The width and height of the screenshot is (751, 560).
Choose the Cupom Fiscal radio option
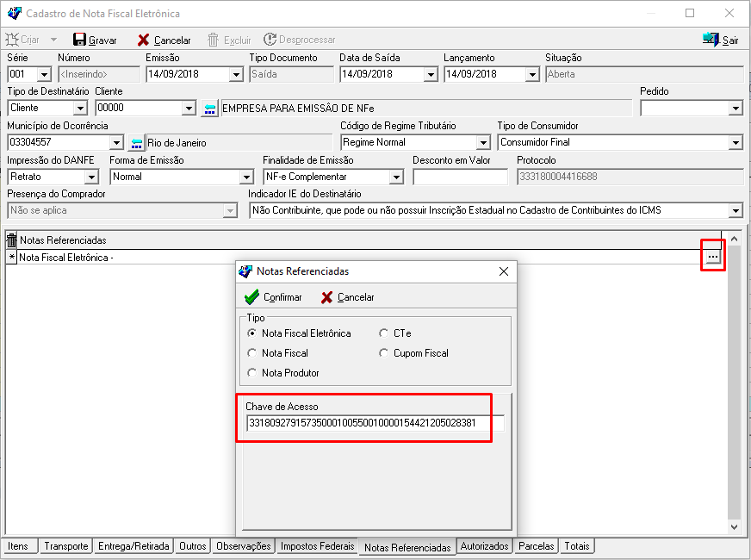click(384, 353)
